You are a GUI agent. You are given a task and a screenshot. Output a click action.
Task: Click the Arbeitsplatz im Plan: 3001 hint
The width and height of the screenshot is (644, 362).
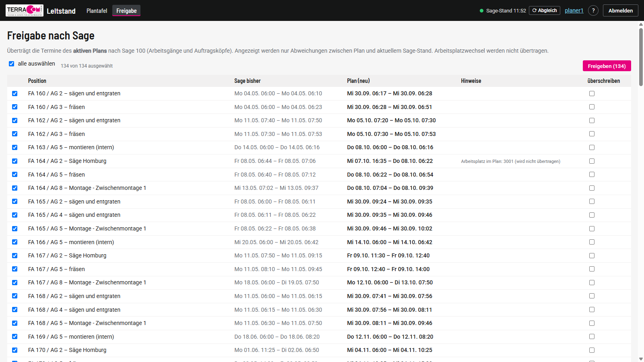510,161
